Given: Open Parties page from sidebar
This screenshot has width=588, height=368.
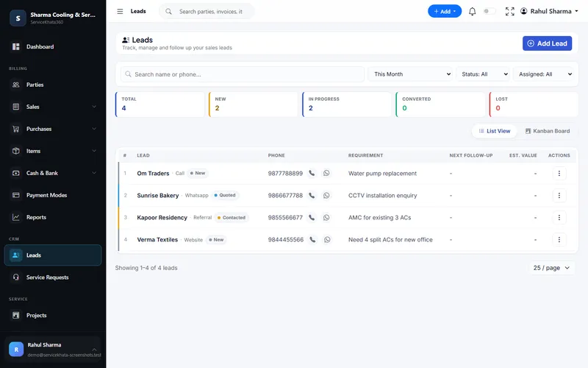Looking at the screenshot, I should (x=52, y=85).
